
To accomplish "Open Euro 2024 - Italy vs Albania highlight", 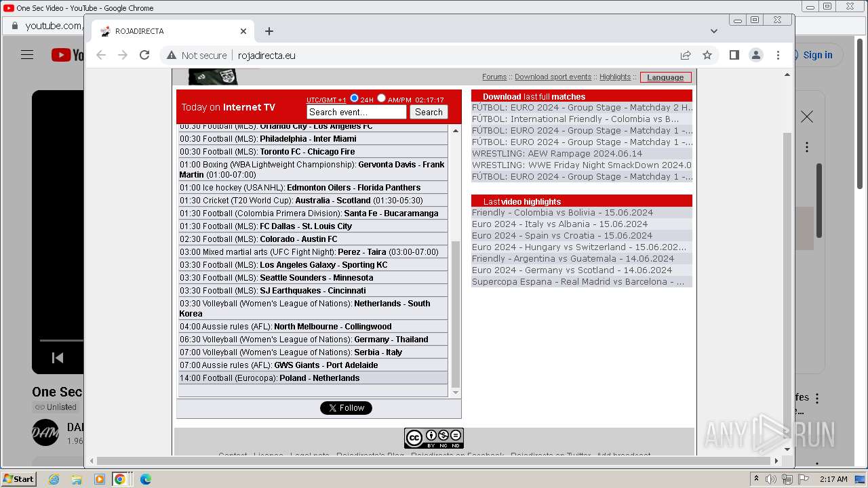I will [x=559, y=224].
